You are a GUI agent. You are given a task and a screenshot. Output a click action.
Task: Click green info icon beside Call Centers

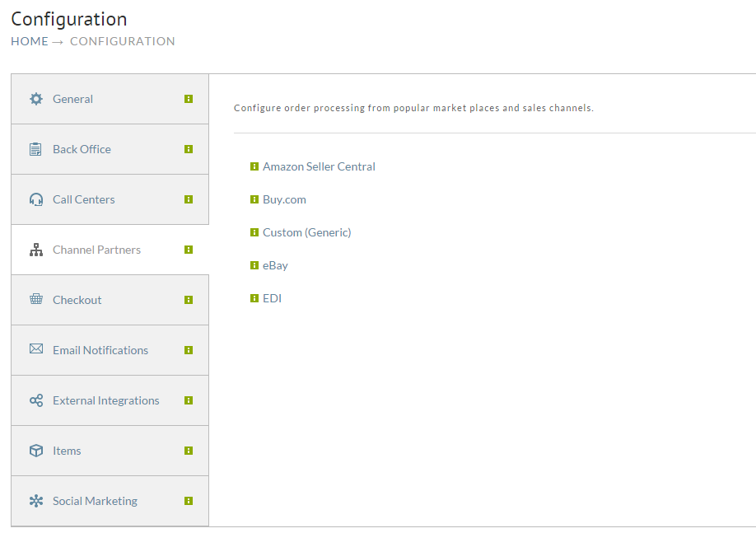pos(189,199)
